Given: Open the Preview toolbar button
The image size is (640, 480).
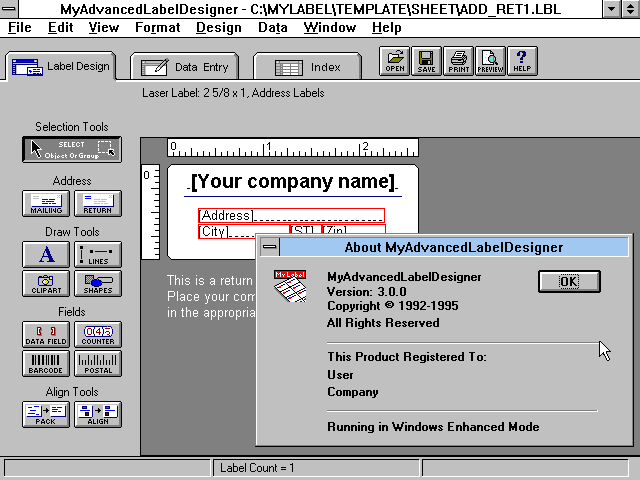Looking at the screenshot, I should point(490,61).
